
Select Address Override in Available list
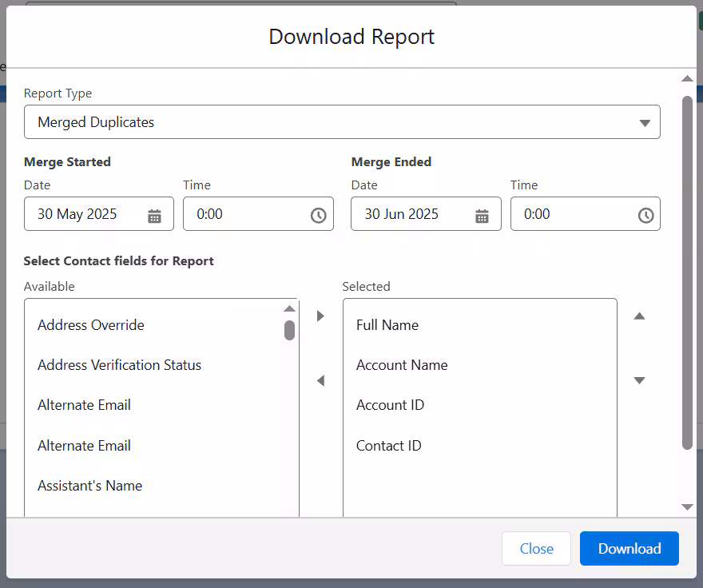(x=91, y=325)
